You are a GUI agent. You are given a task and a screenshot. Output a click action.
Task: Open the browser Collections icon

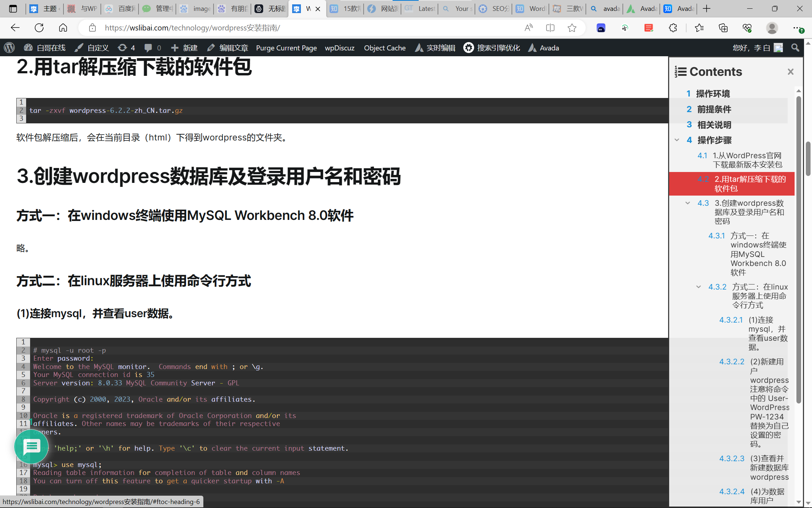pos(723,28)
